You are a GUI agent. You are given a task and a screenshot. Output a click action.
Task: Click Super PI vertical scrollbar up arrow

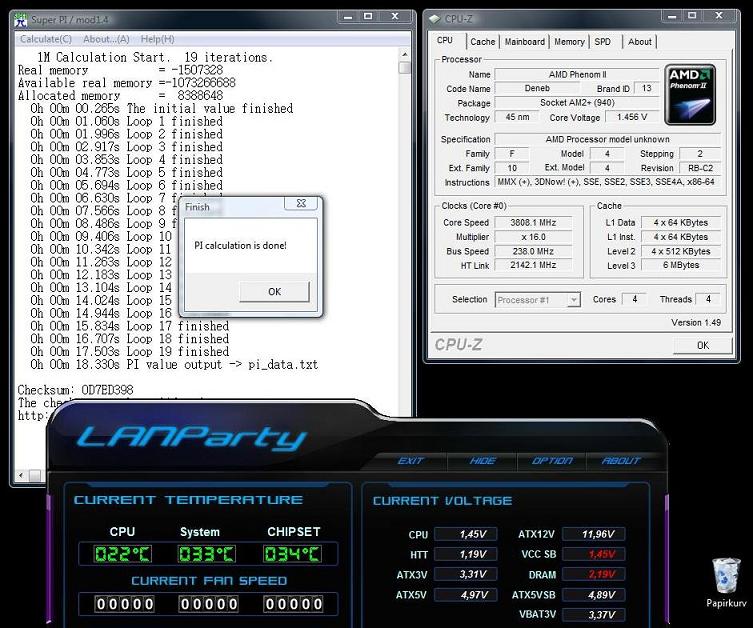404,54
